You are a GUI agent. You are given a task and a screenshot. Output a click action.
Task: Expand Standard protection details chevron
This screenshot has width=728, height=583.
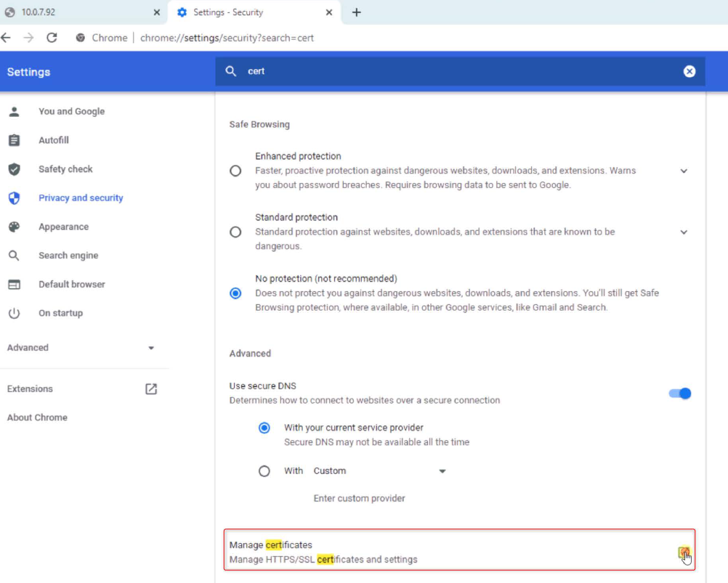[683, 232]
